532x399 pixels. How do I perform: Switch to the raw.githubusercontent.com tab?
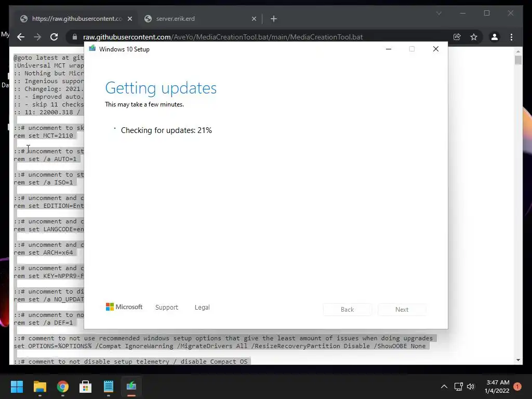click(x=77, y=19)
